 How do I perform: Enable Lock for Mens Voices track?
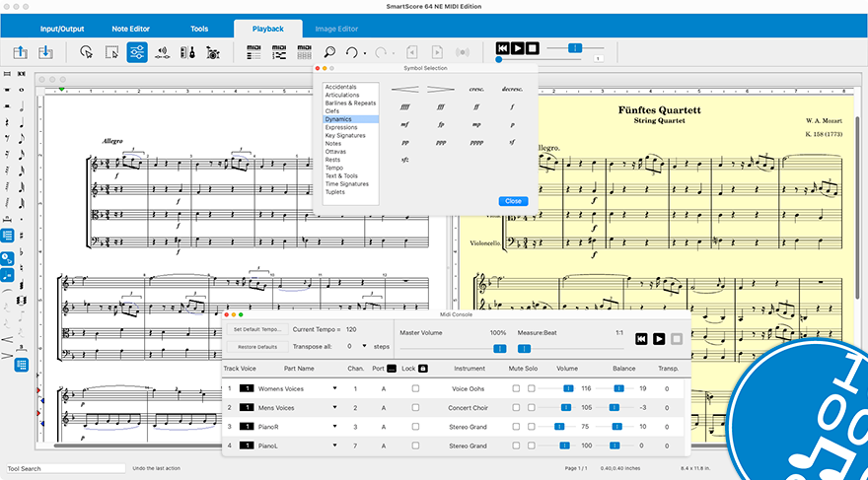point(415,408)
